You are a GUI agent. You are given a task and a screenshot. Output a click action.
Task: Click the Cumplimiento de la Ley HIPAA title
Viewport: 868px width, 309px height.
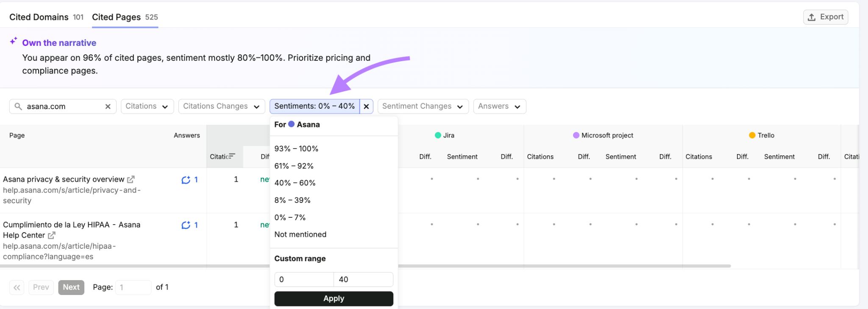pyautogui.click(x=72, y=230)
